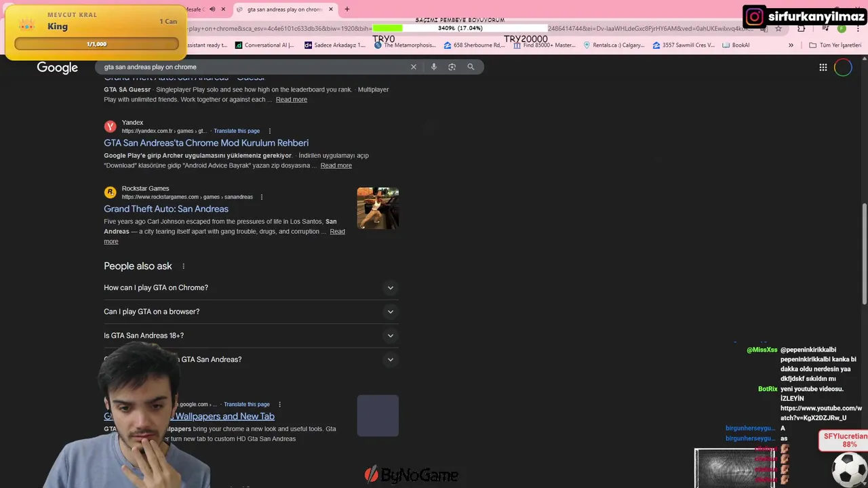Translate the google.com wallpapers result page

click(x=247, y=405)
